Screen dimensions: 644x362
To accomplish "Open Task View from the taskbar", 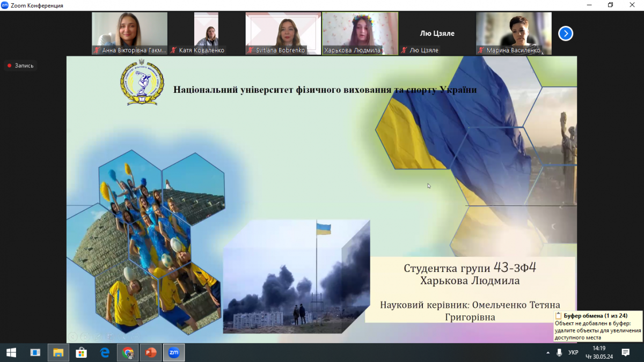I will point(35,352).
